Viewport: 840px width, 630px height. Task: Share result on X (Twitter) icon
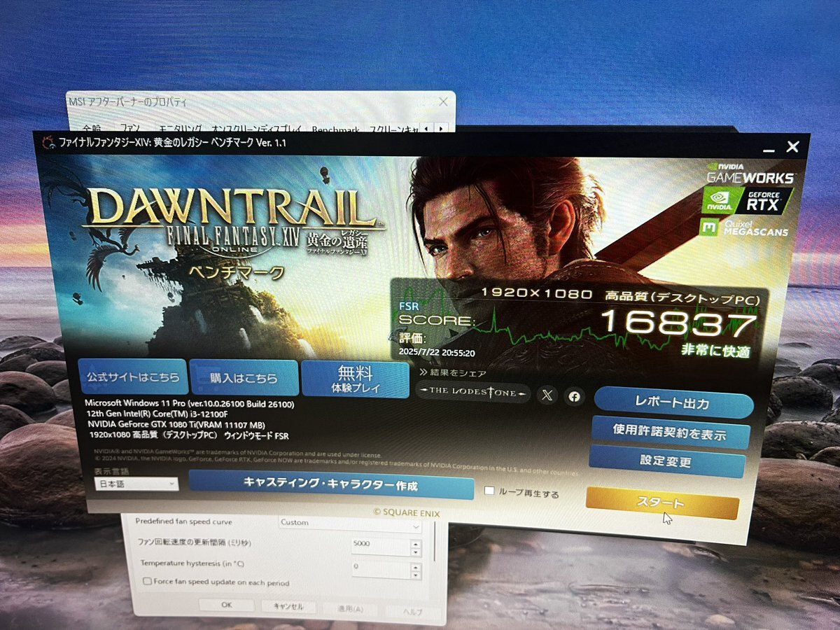(x=547, y=395)
